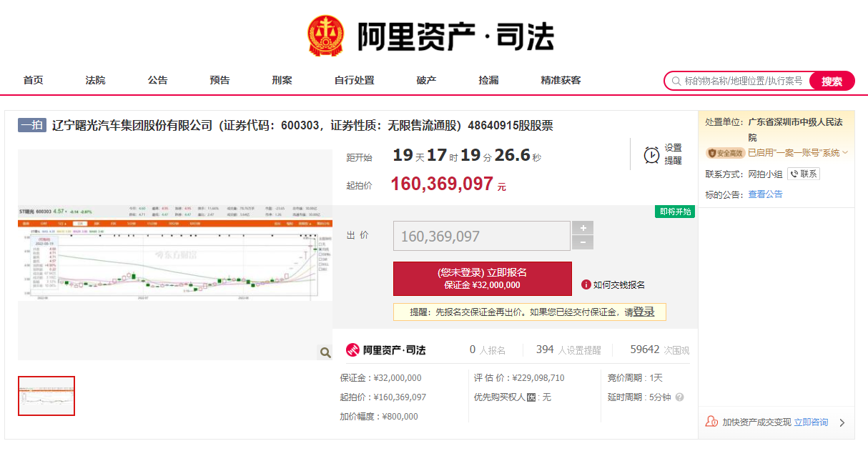Click the question mark icon beside 延时周期
This screenshot has height=456, width=868.
click(x=679, y=397)
